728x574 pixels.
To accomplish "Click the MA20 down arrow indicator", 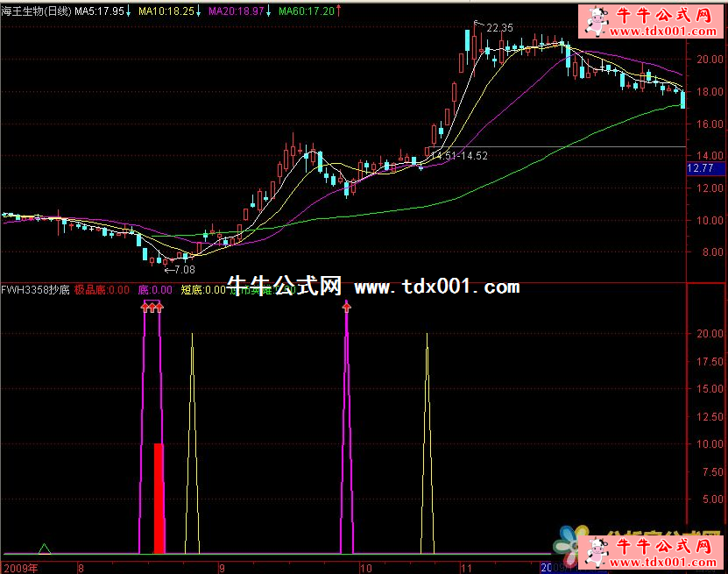I will coord(269,11).
